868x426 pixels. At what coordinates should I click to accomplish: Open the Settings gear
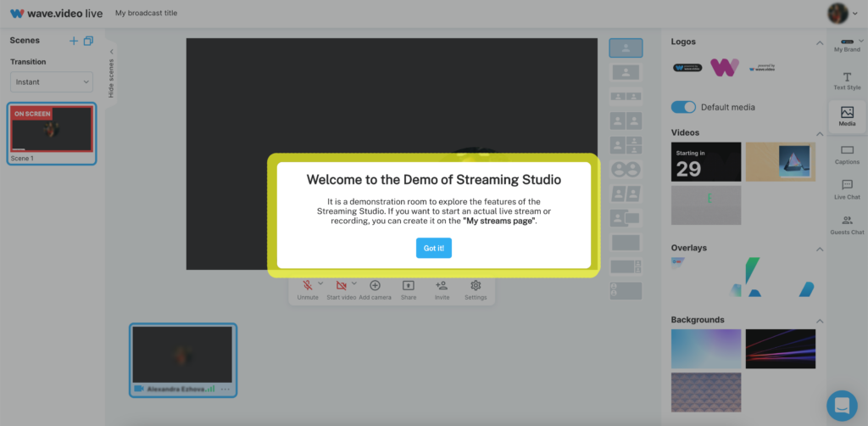coord(476,286)
